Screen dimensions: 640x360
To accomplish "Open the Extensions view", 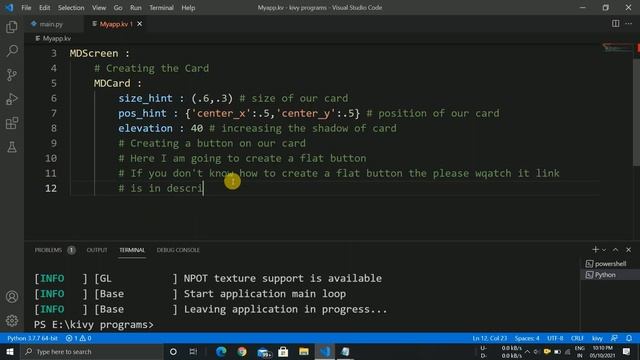I will 12,123.
